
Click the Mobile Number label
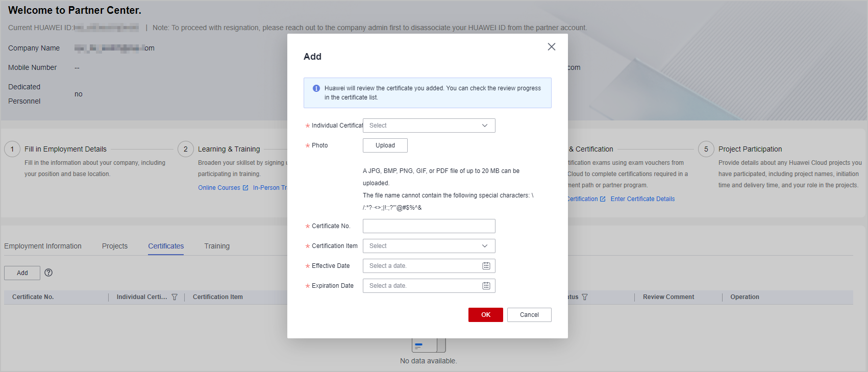32,67
